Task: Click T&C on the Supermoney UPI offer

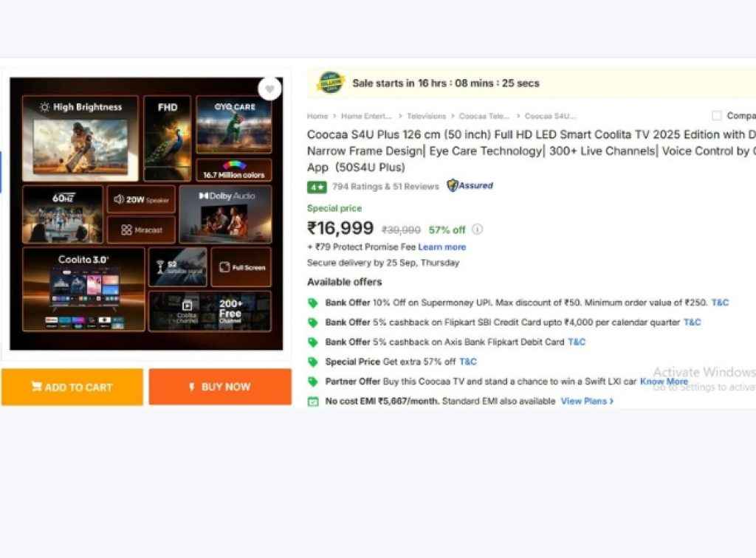Action: 720,303
